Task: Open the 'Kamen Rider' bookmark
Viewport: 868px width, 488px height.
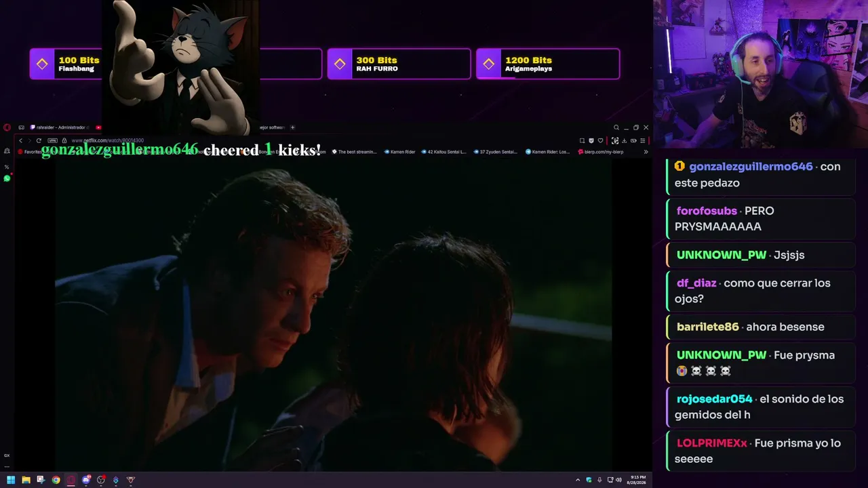Action: point(399,152)
